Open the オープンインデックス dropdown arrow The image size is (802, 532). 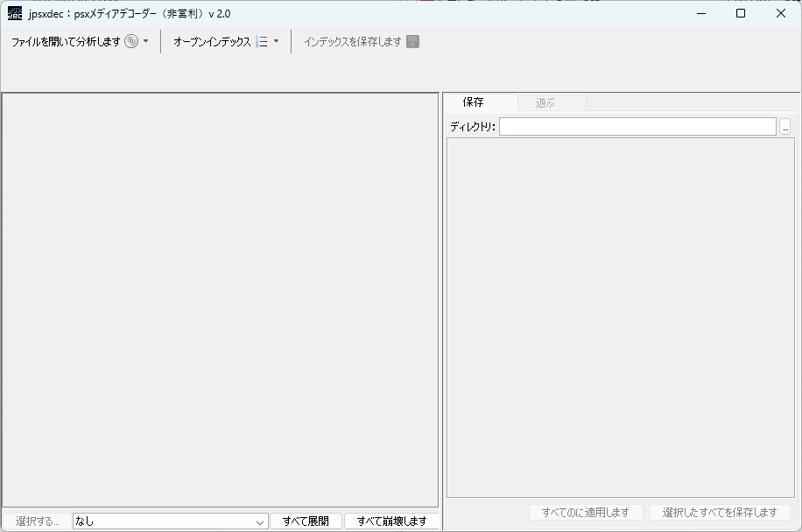[277, 41]
